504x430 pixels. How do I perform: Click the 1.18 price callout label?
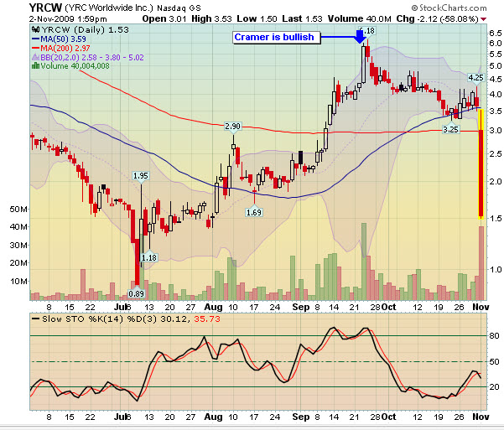[149, 257]
